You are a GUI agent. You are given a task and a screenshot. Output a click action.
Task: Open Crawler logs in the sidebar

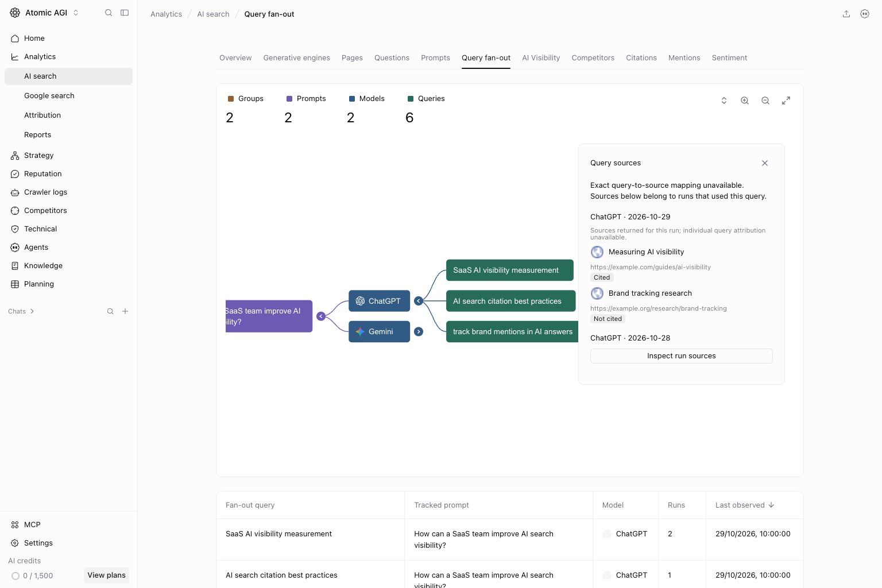click(x=68, y=192)
